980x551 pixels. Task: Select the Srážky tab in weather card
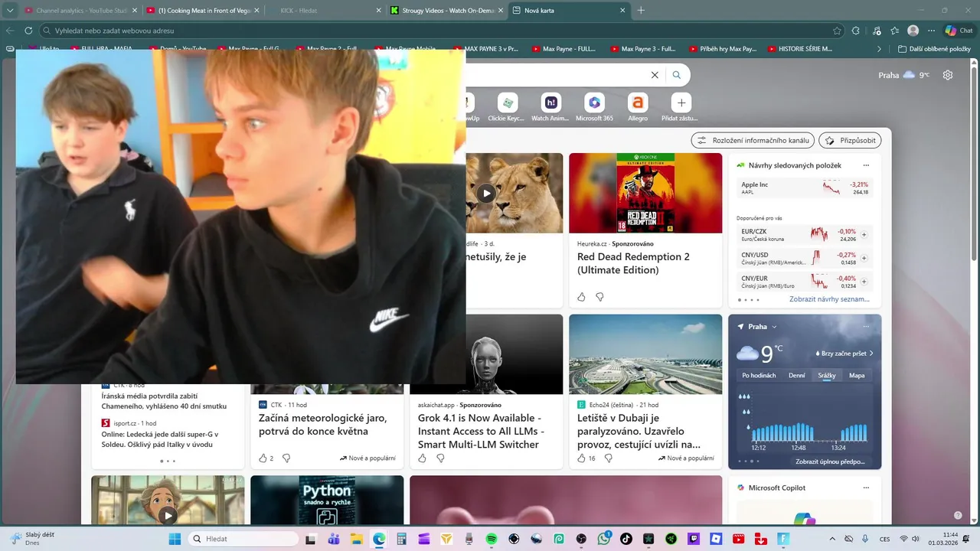[x=827, y=376]
